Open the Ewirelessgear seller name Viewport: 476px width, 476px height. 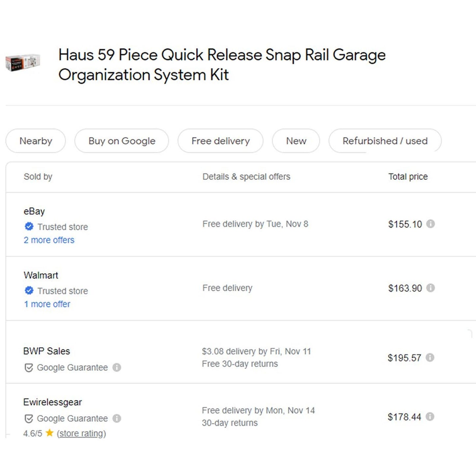click(52, 402)
